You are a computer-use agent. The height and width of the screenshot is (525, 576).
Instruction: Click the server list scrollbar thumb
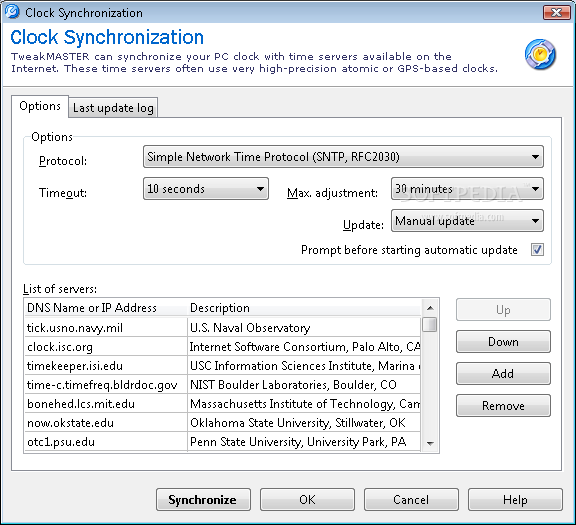(429, 325)
